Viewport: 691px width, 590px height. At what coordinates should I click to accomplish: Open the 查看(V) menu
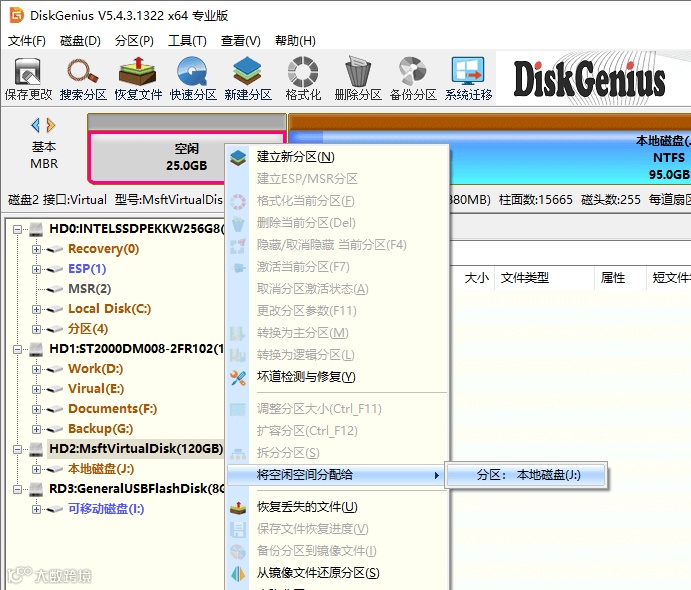coord(241,41)
